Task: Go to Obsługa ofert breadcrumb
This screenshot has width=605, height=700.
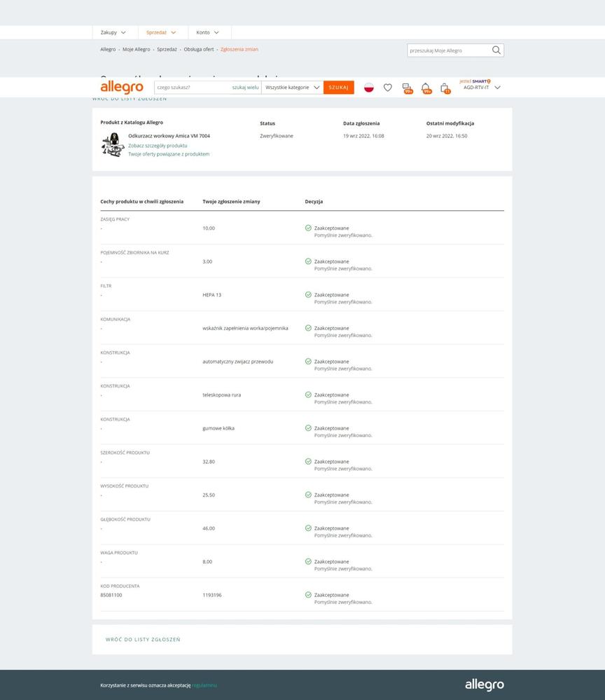Action: [x=199, y=50]
